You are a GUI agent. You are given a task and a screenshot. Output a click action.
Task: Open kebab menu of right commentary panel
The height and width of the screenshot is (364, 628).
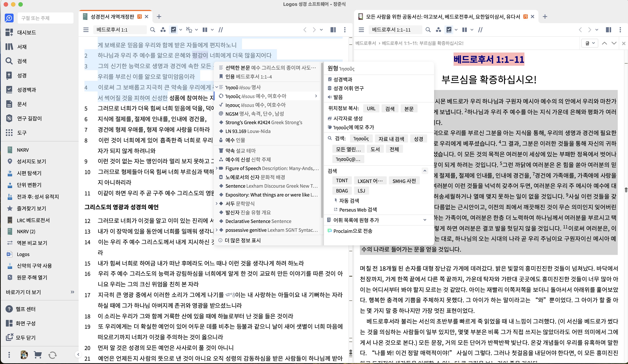(620, 30)
